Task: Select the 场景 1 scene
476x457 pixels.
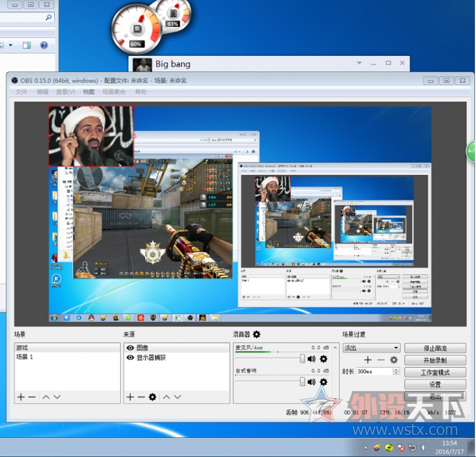Action: (x=67, y=357)
